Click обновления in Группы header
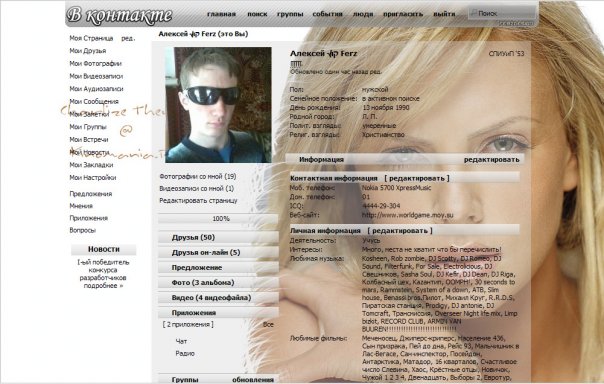This screenshot has height=384, width=604. click(x=253, y=379)
